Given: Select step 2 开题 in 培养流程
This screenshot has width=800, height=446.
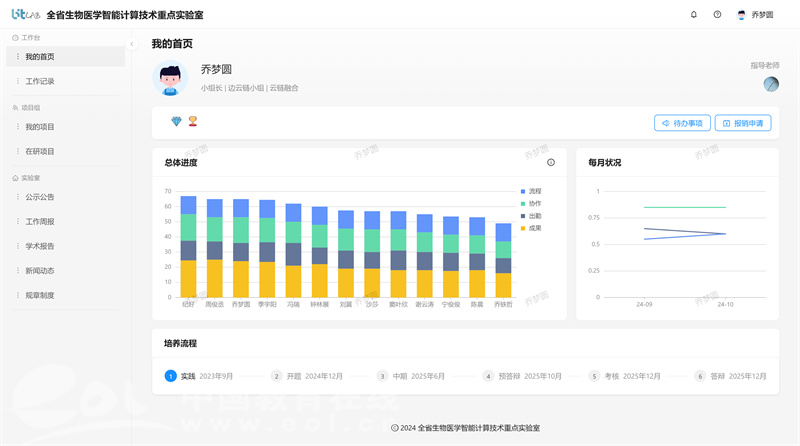Looking at the screenshot, I should 307,376.
